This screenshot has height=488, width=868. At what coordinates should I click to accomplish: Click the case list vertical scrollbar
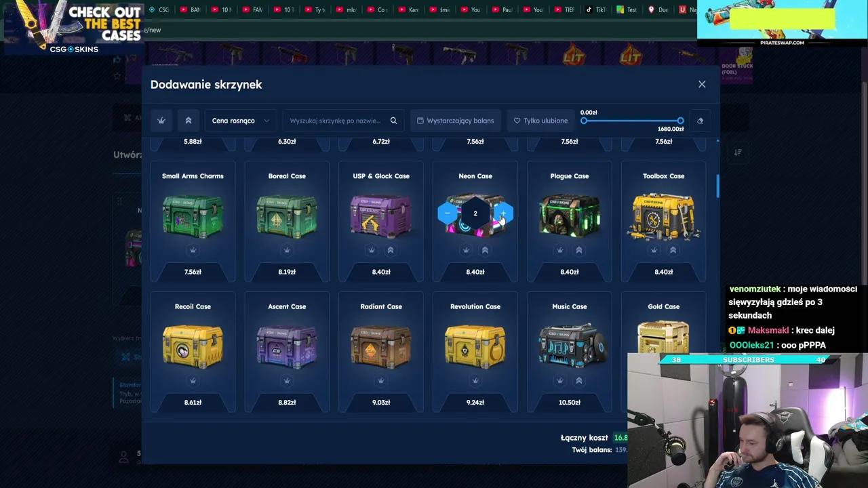(717, 186)
